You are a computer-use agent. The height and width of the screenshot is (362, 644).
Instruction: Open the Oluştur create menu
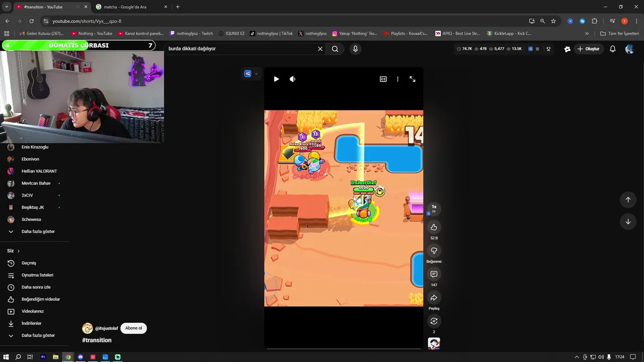tap(588, 49)
